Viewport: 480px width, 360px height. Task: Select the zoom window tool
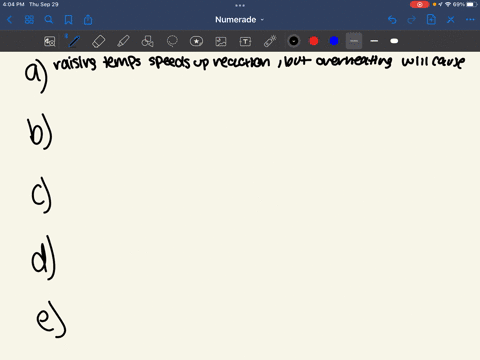coord(50,41)
